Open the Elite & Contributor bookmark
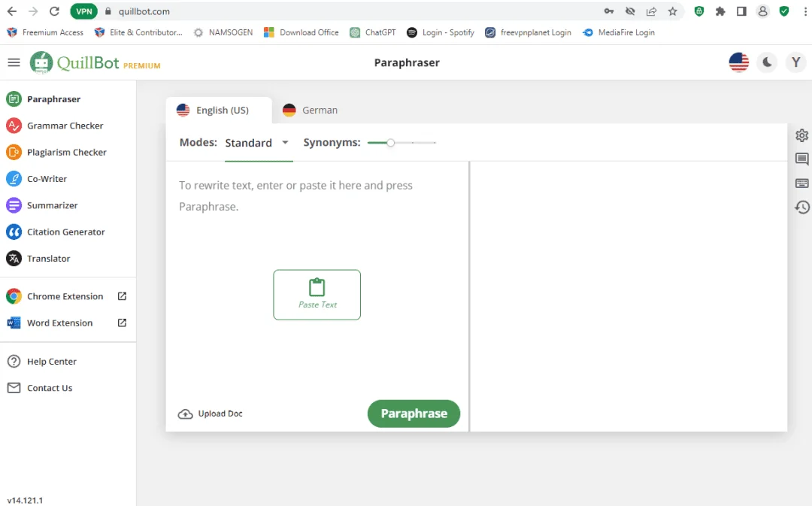Viewport: 812px width, 506px height. tap(138, 32)
